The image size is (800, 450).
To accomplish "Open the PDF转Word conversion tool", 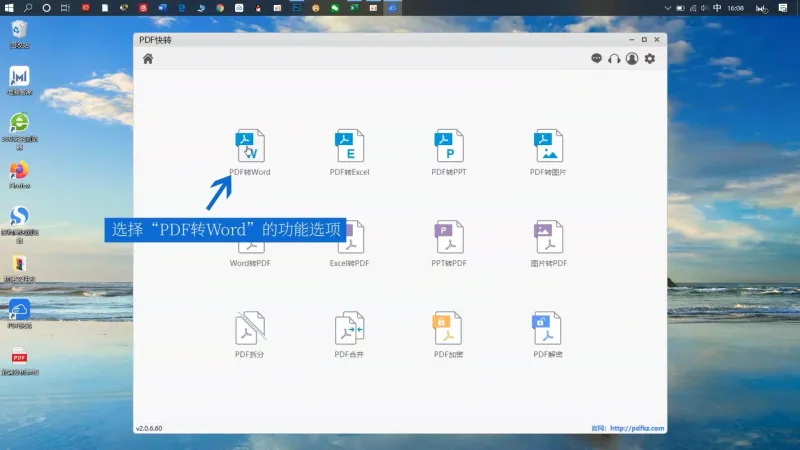I will click(x=250, y=152).
